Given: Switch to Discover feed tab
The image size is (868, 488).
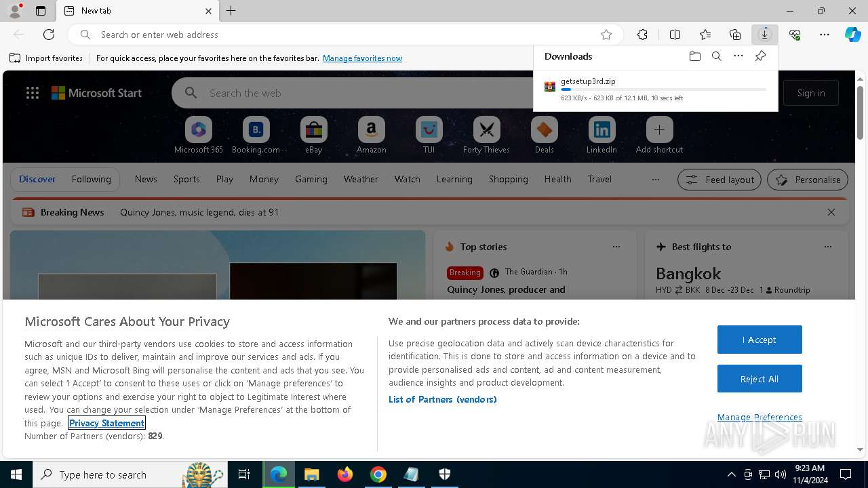Looking at the screenshot, I should [37, 179].
